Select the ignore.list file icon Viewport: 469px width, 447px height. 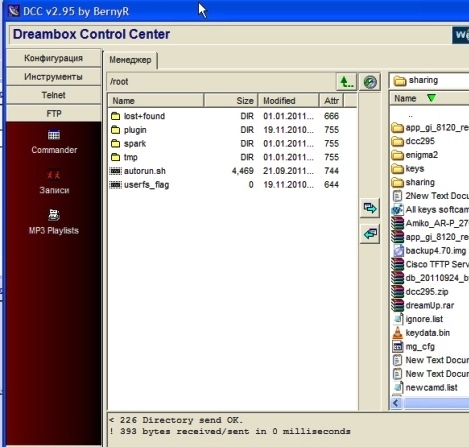click(x=398, y=319)
